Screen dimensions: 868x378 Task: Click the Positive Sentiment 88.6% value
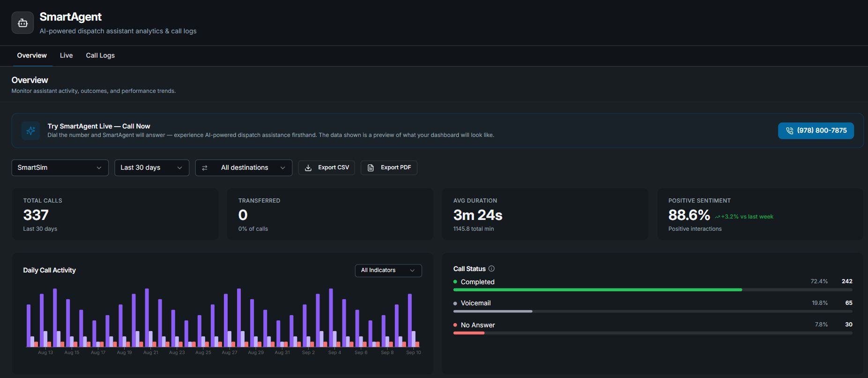[x=689, y=215]
